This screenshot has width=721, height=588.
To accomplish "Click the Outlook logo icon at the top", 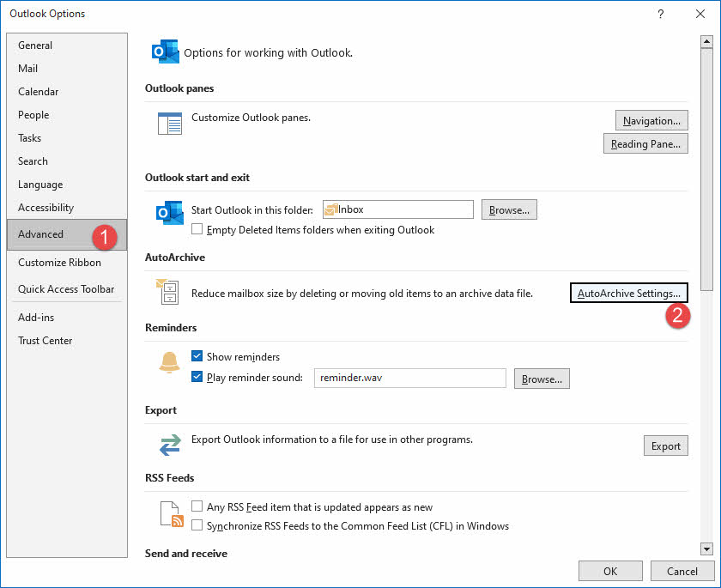I will coord(165,52).
